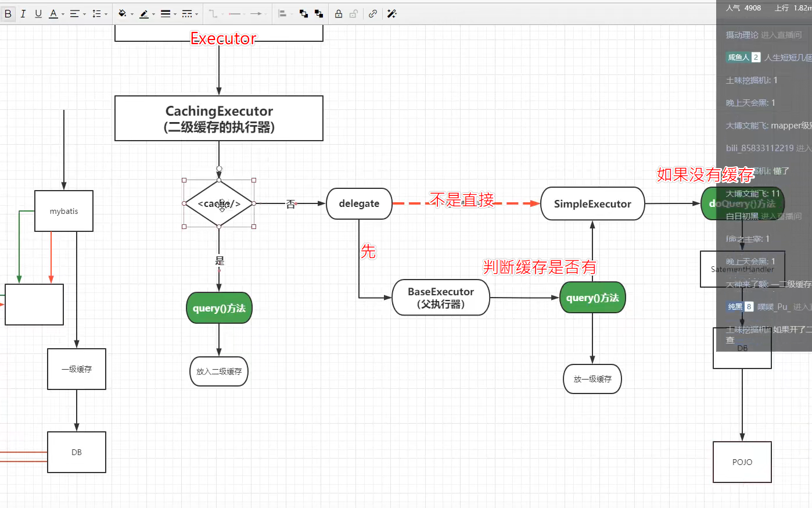The width and height of the screenshot is (812, 508).
Task: Select the 一级缓存 box
Action: click(77, 369)
